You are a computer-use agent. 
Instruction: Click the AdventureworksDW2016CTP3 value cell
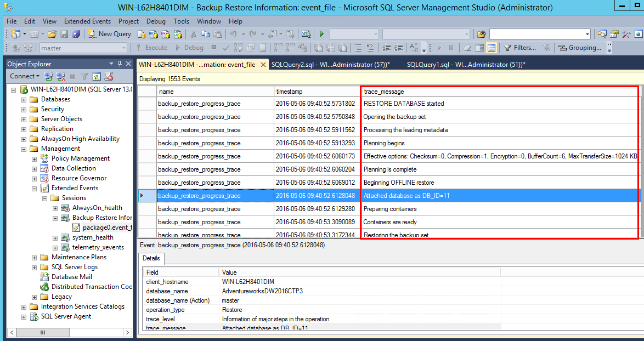[x=360, y=291]
